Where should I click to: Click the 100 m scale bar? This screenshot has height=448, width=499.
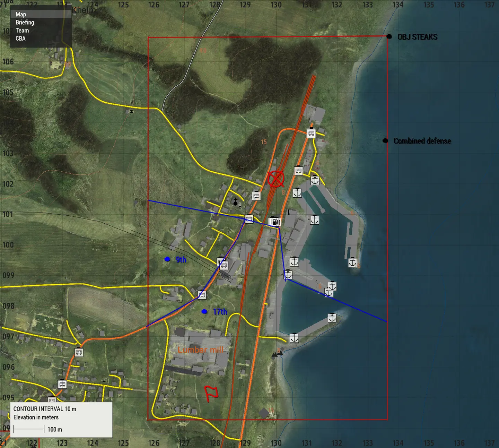[x=29, y=430]
